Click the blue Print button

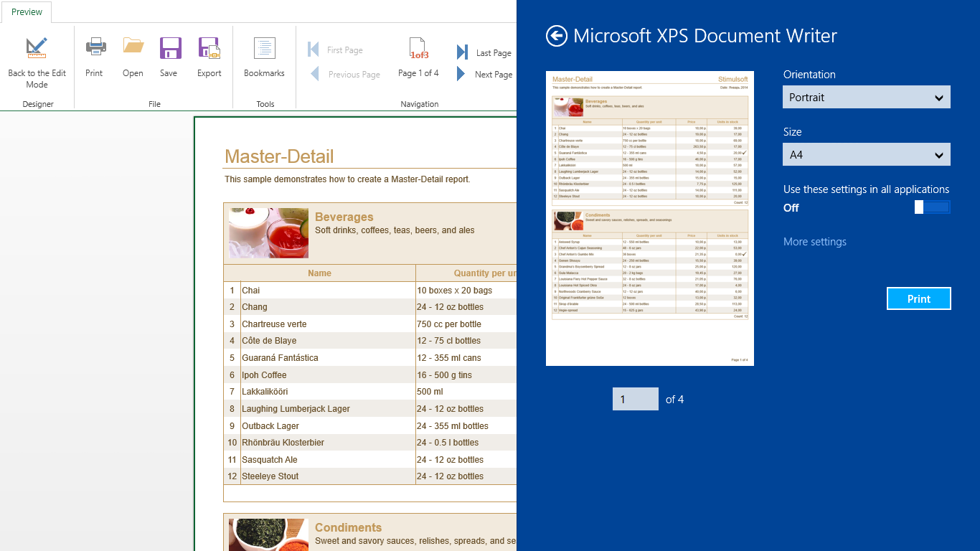(x=918, y=298)
